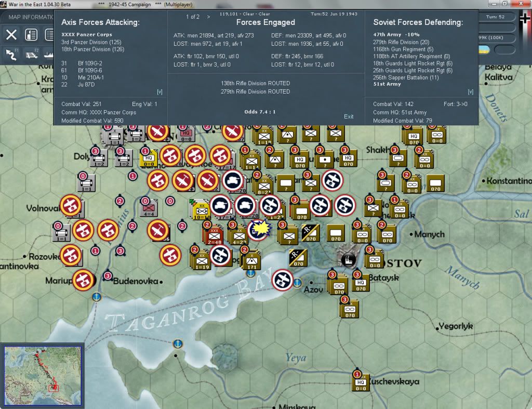This screenshot has height=409, width=532.
Task: Click the 'Me 210A-1' aircraft row
Action: (x=83, y=77)
